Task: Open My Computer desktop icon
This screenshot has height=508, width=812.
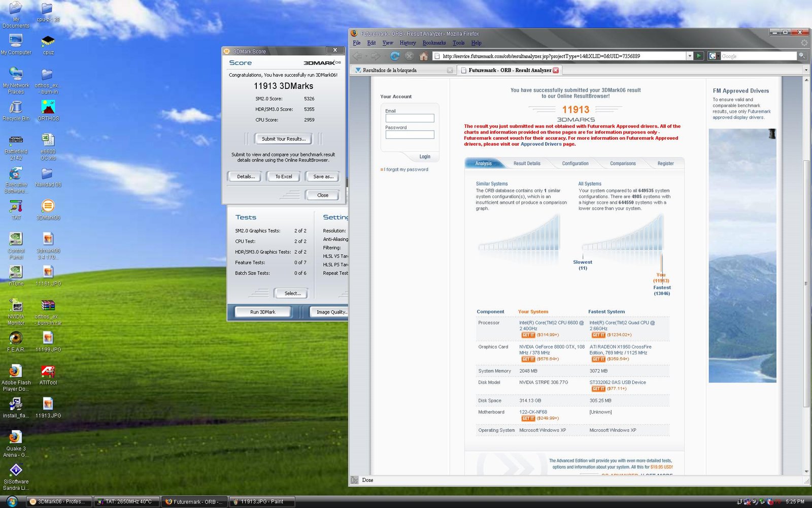Action: tap(16, 45)
